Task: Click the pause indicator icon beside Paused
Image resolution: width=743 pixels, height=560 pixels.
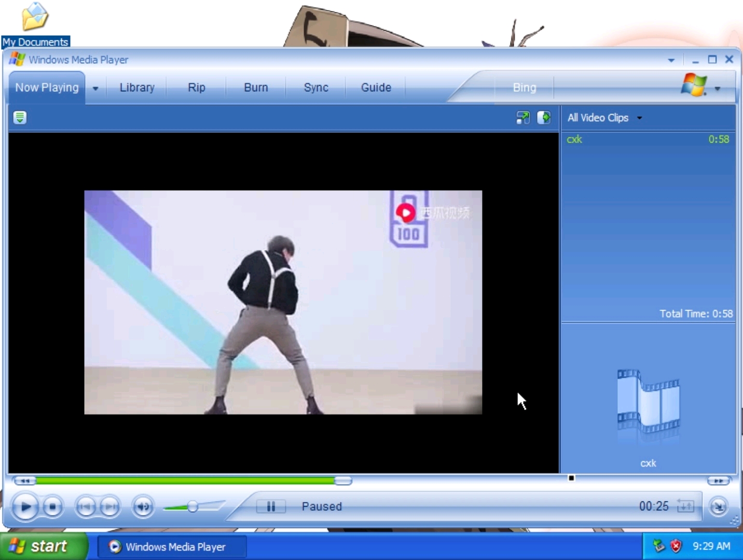Action: coord(271,507)
